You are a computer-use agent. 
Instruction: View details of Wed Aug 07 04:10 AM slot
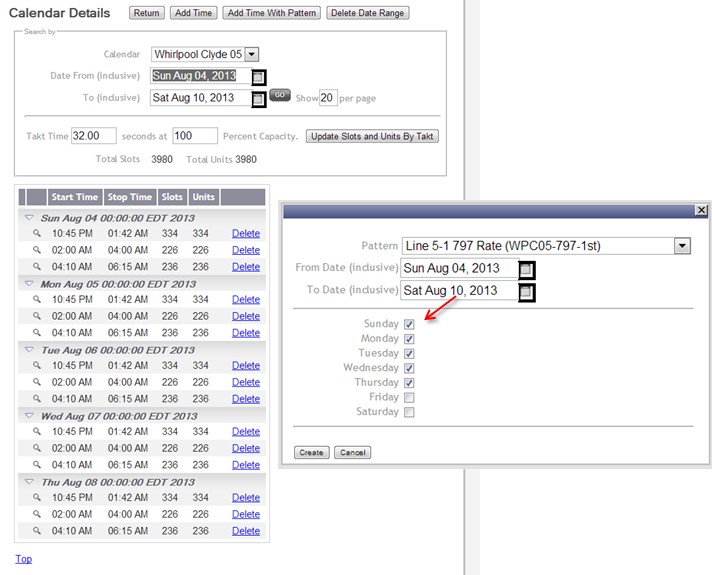[x=37, y=465]
